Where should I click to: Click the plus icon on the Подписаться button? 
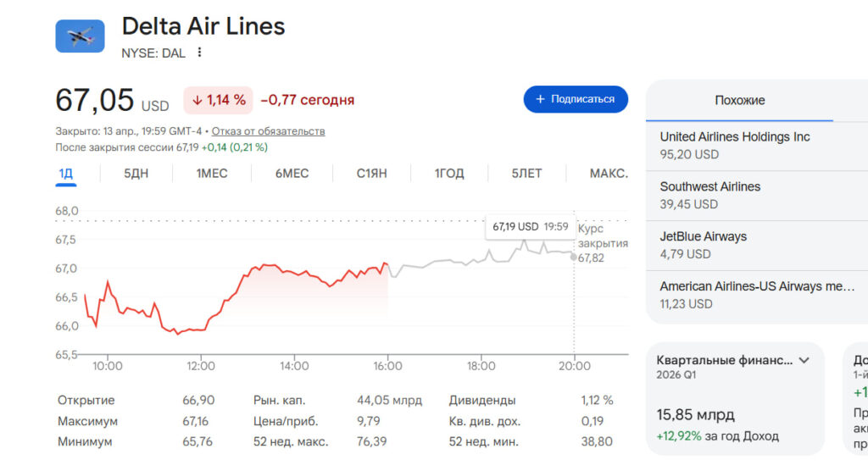coord(540,99)
